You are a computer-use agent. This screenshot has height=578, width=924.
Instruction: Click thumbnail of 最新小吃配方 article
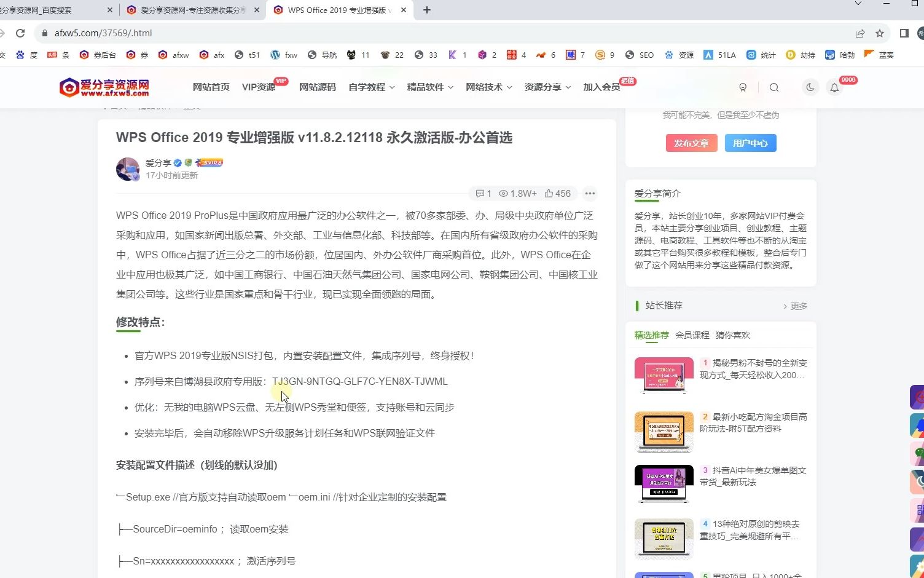coord(664,432)
